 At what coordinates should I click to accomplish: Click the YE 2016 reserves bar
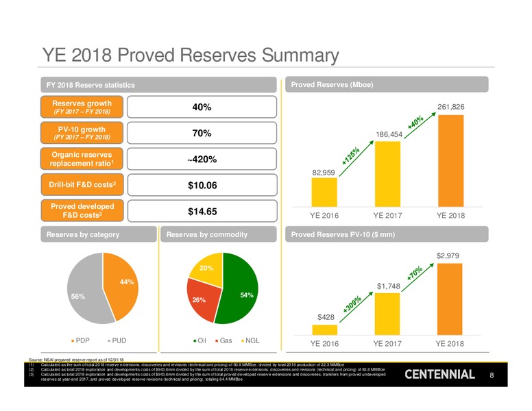click(324, 192)
